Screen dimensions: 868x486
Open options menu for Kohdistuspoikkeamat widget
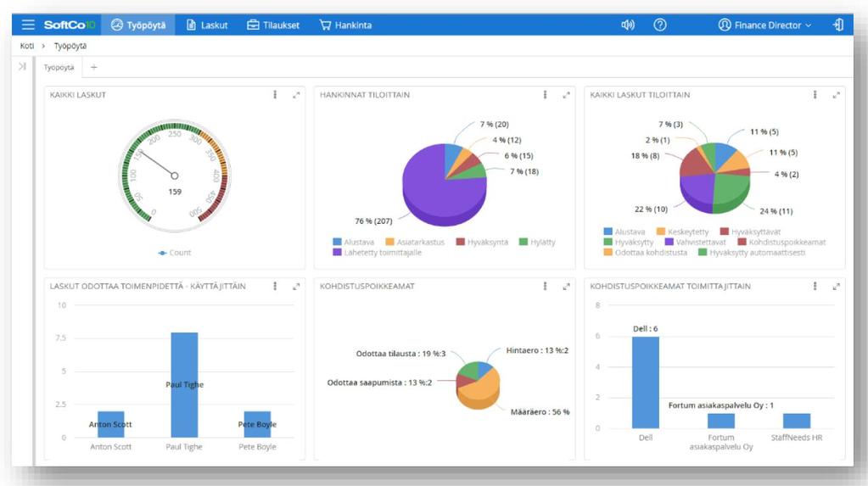pyautogui.click(x=546, y=286)
